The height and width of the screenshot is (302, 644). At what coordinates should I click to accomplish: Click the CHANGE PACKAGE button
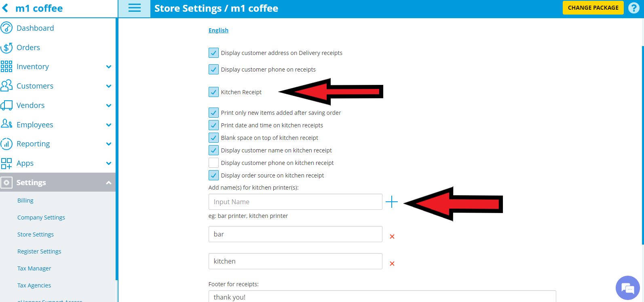[x=593, y=8]
